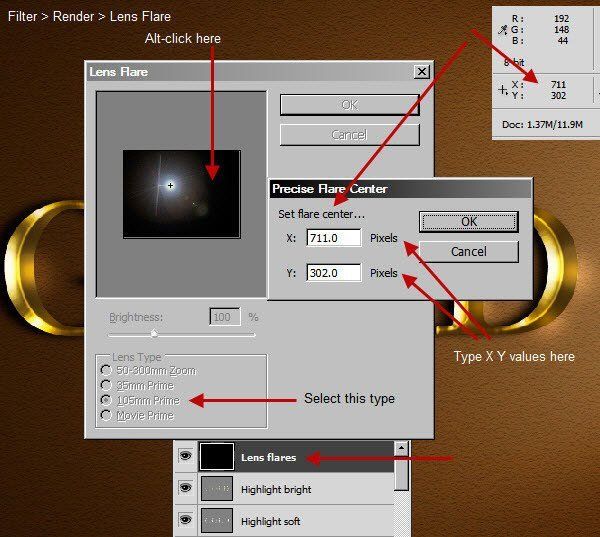Click the X flare center input field

[x=333, y=239]
